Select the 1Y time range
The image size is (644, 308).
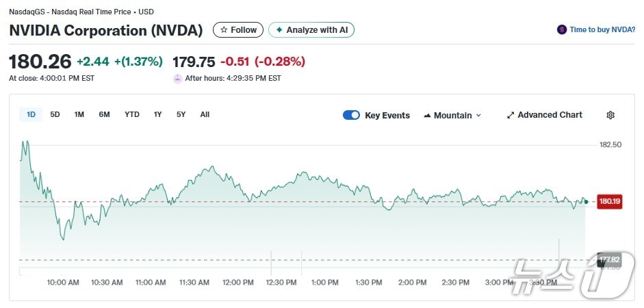(x=157, y=114)
